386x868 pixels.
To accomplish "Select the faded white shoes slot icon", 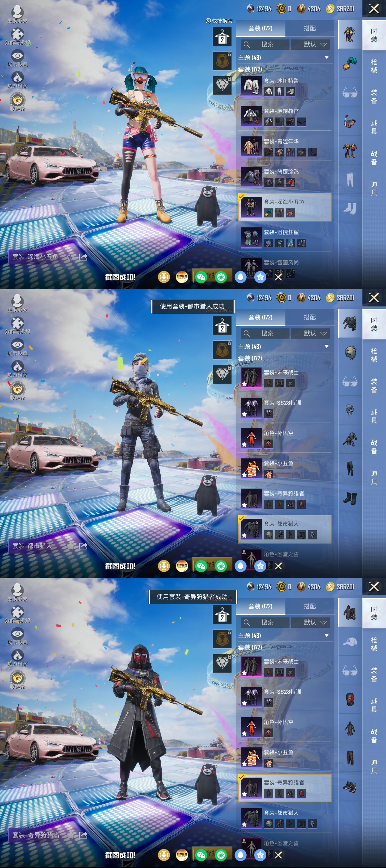I will pyautogui.click(x=350, y=208).
